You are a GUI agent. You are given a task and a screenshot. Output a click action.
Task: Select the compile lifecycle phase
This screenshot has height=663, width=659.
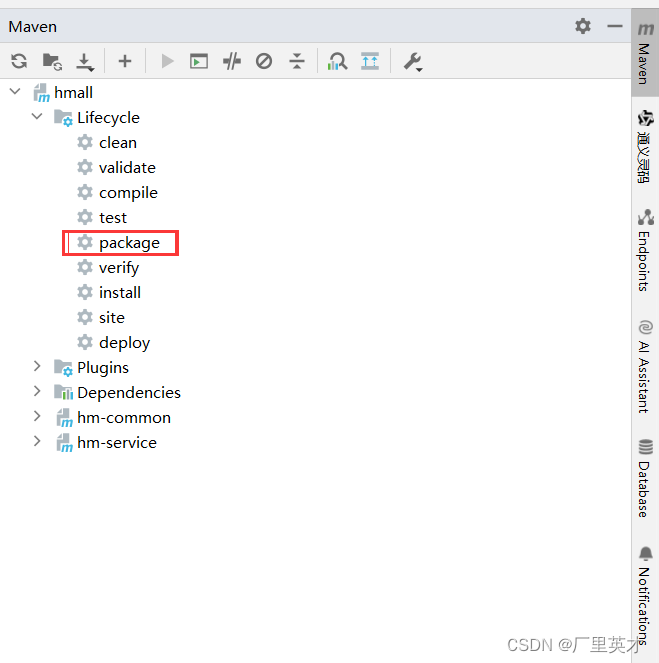tap(129, 193)
